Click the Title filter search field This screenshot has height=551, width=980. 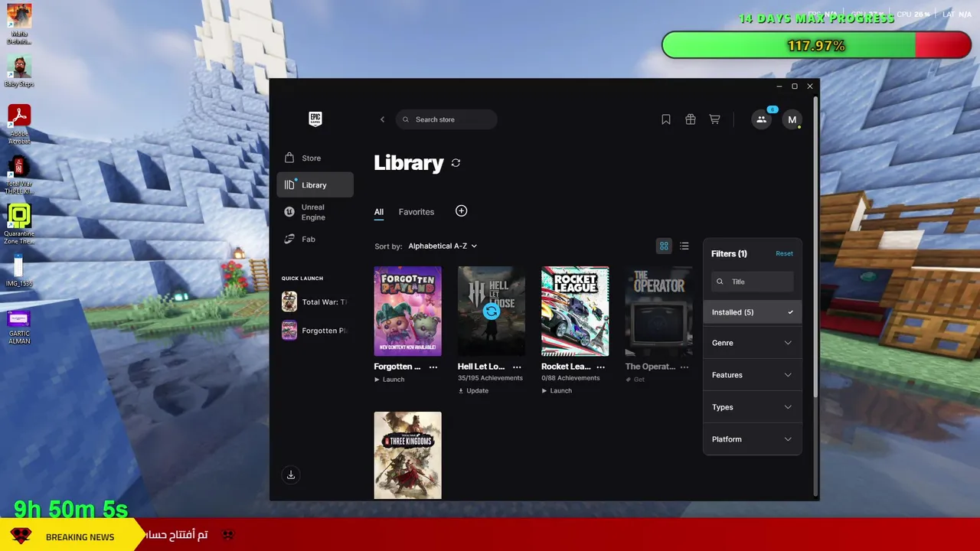753,282
